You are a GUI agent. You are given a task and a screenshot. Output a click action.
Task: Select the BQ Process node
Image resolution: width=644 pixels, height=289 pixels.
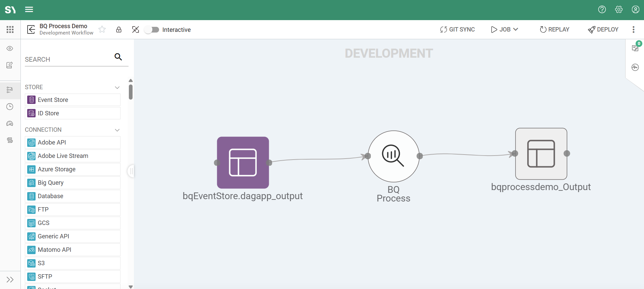(394, 156)
